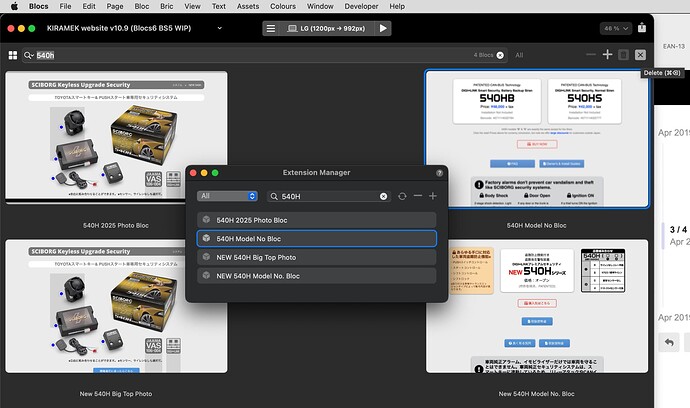Image resolution: width=690 pixels, height=408 pixels.
Task: Open the Assets menu
Action: (248, 6)
